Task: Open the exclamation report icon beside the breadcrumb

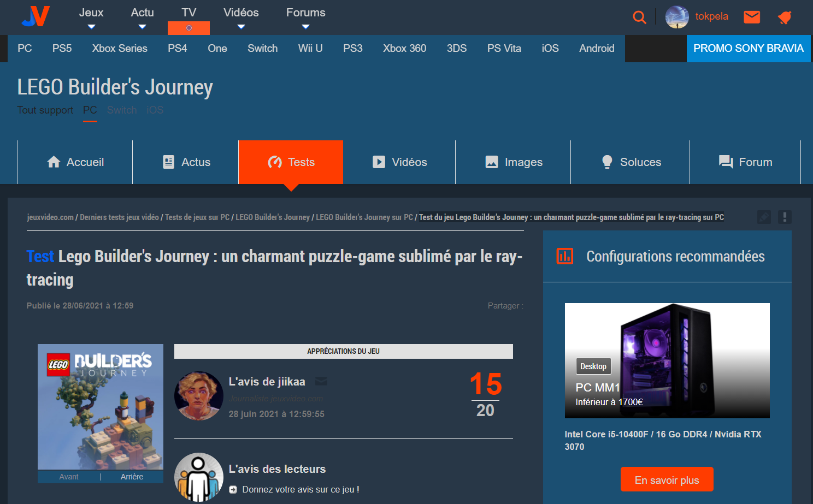Action: pos(785,217)
